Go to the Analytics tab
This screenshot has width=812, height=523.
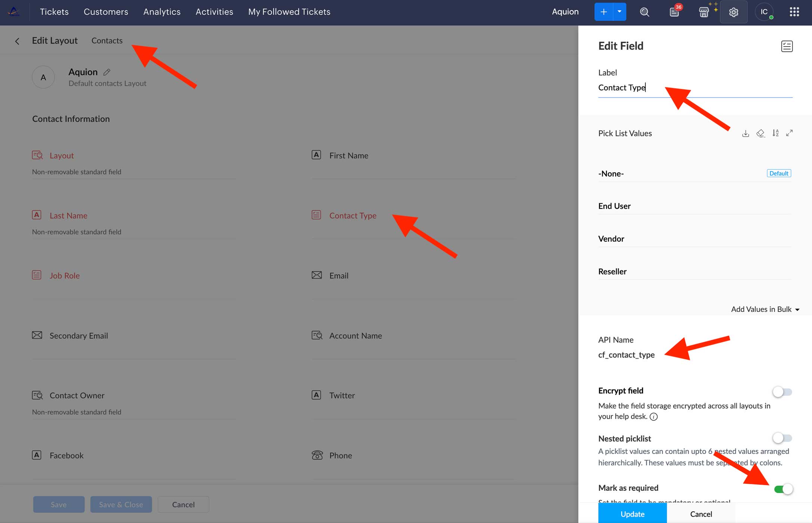[x=162, y=12]
